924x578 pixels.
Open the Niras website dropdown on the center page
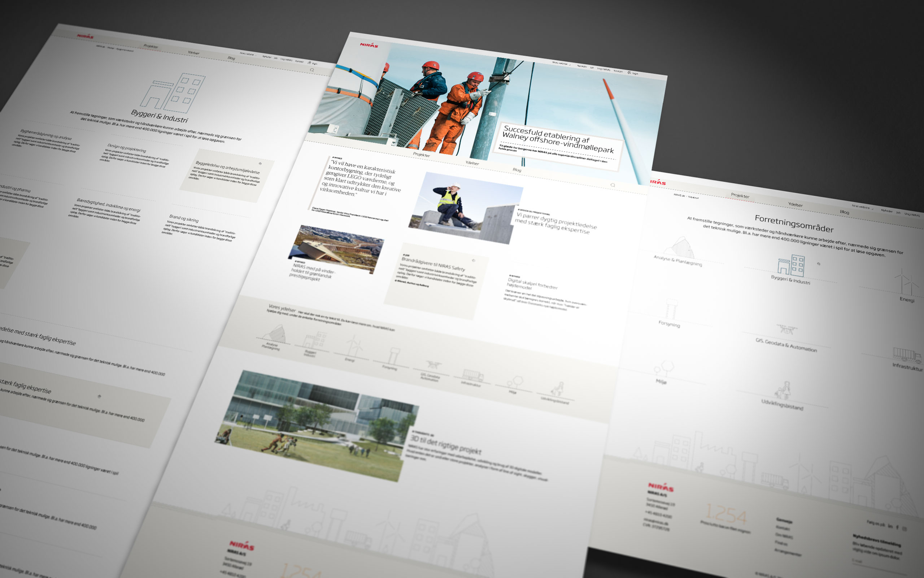pos(561,64)
